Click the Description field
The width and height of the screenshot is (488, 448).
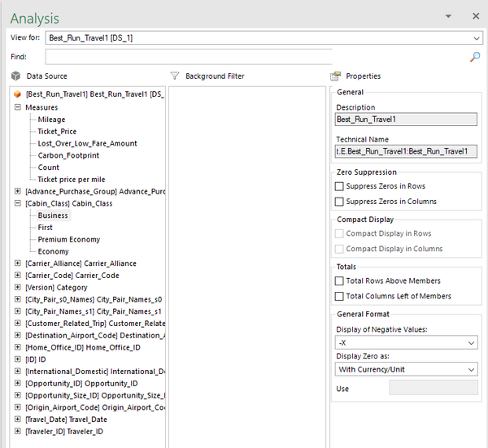tap(406, 120)
